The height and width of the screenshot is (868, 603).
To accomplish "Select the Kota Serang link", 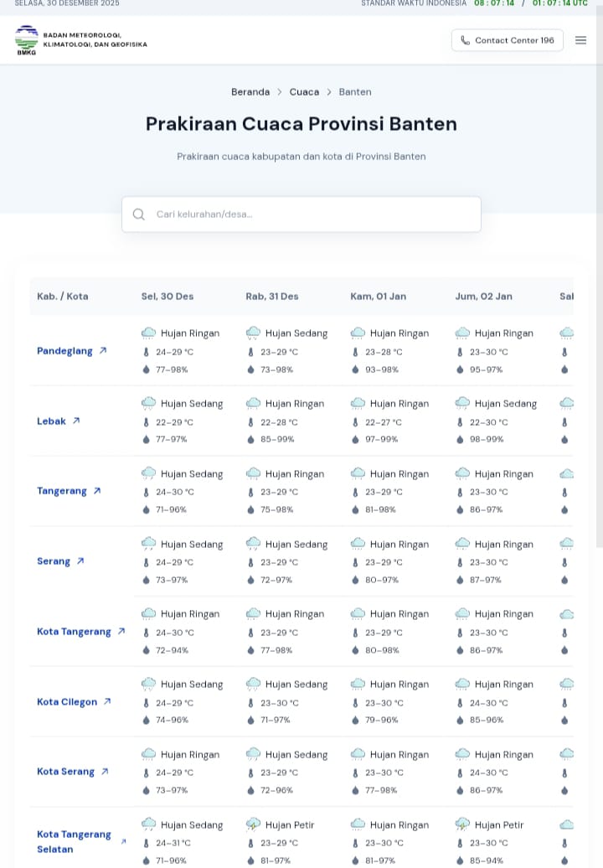I will pos(65,772).
